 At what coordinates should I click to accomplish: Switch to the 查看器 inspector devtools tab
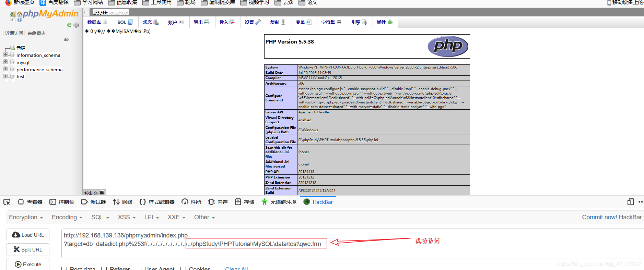(30, 202)
